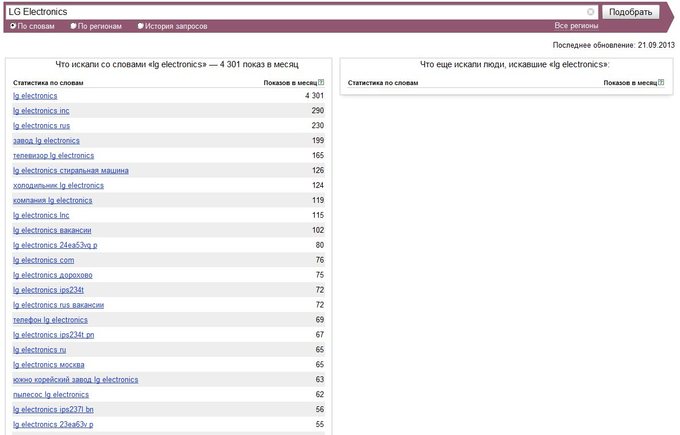680x435 pixels.
Task: Open the 'lg electronics rus вакансии' link
Action: pyautogui.click(x=59, y=305)
